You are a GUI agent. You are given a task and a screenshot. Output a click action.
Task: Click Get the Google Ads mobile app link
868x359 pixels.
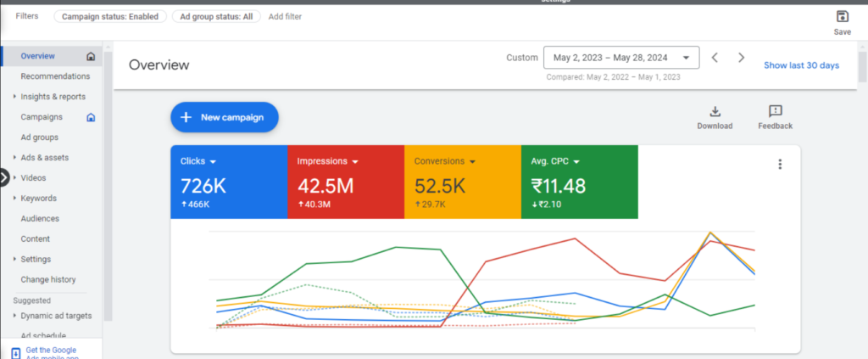coord(52,353)
